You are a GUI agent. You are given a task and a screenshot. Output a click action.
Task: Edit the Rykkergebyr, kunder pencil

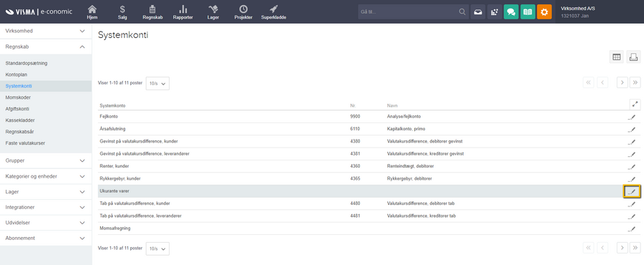[632, 179]
